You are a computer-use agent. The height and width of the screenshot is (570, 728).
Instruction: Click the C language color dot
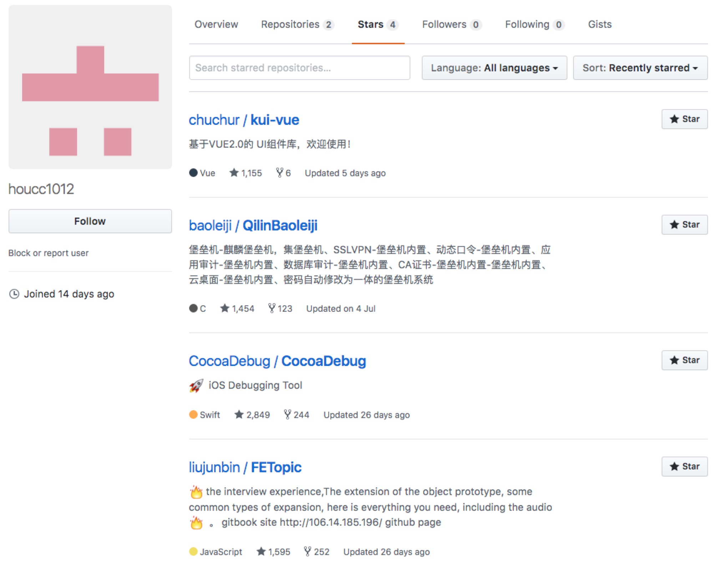click(x=193, y=308)
